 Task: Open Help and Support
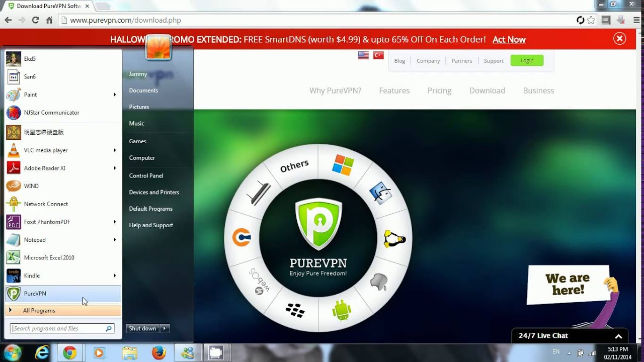coord(151,225)
